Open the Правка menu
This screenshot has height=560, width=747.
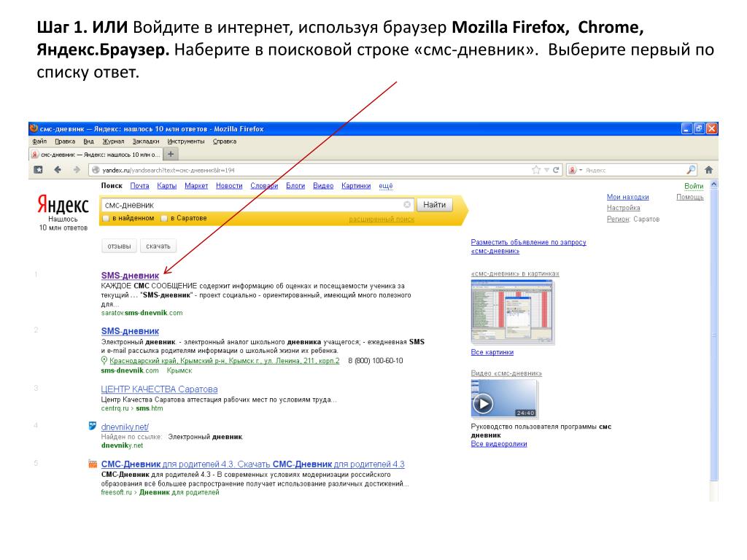(65, 141)
